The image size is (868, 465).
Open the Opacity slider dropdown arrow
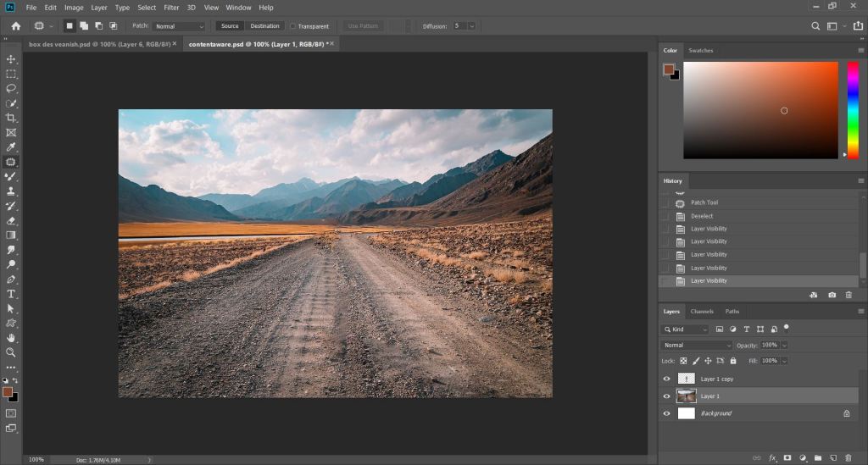tap(784, 346)
